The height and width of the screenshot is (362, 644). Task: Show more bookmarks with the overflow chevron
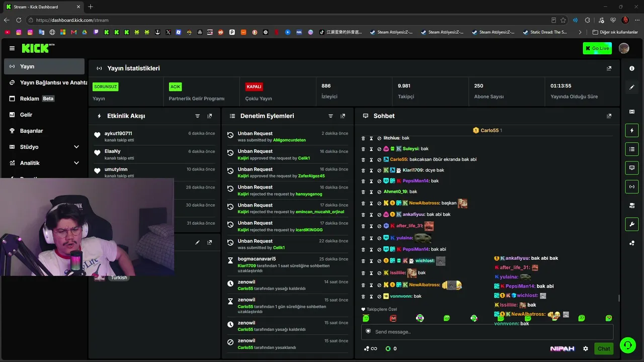(580, 32)
